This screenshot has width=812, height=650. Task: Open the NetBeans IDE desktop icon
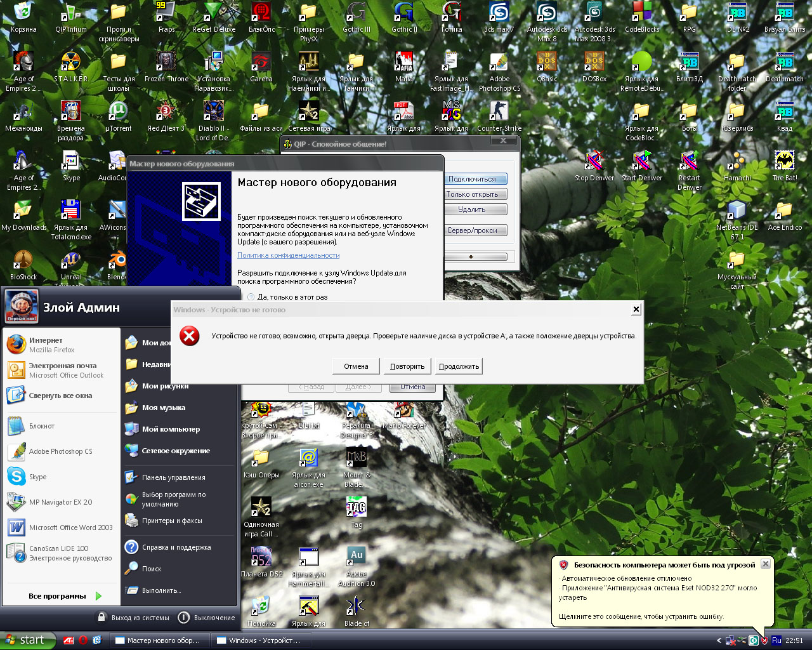(x=737, y=211)
